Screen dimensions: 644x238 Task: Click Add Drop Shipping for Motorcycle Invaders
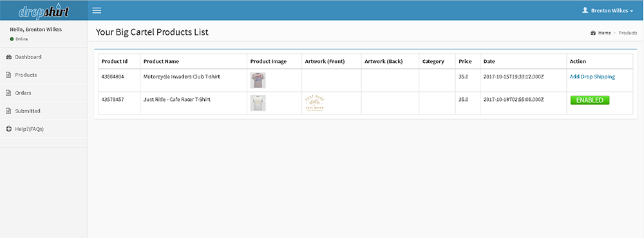592,77
